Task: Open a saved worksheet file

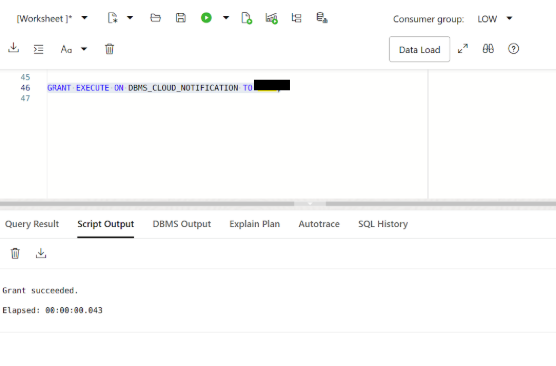Action: click(155, 18)
